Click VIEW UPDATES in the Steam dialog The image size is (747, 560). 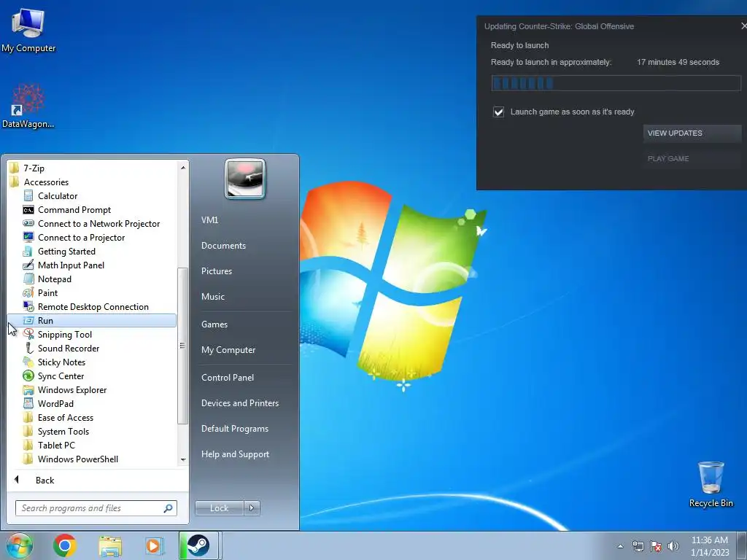[692, 133]
